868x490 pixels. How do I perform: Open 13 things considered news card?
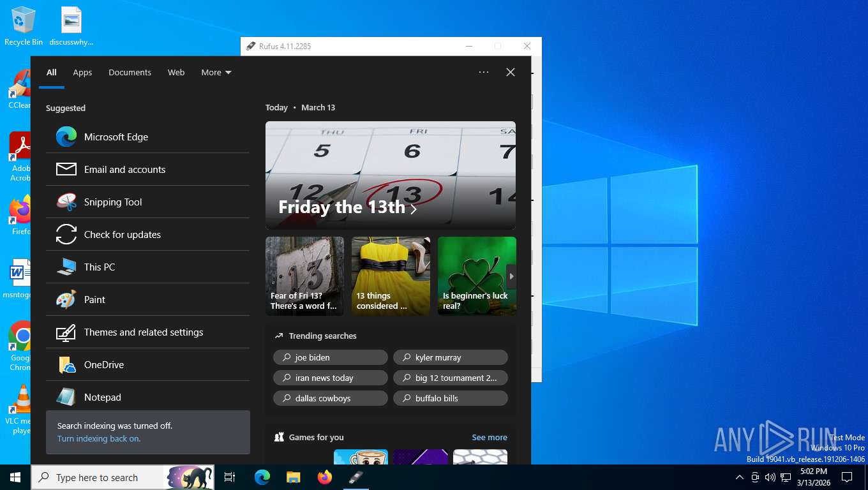pos(391,276)
